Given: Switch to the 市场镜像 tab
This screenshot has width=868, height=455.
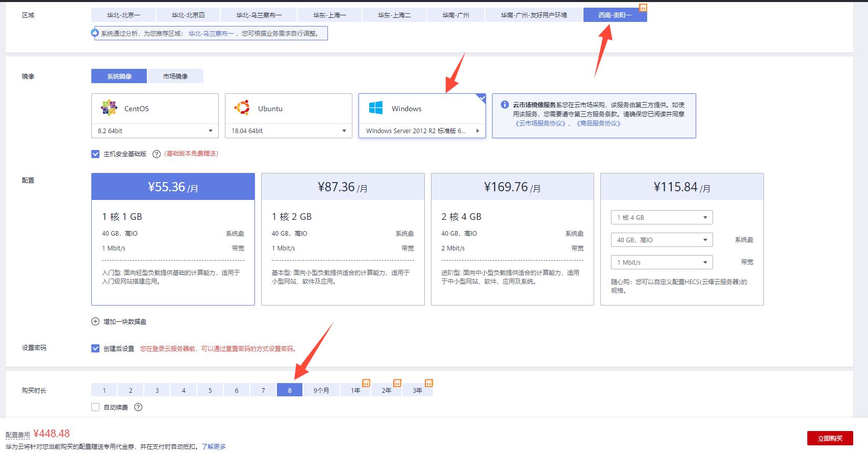Looking at the screenshot, I should (175, 76).
